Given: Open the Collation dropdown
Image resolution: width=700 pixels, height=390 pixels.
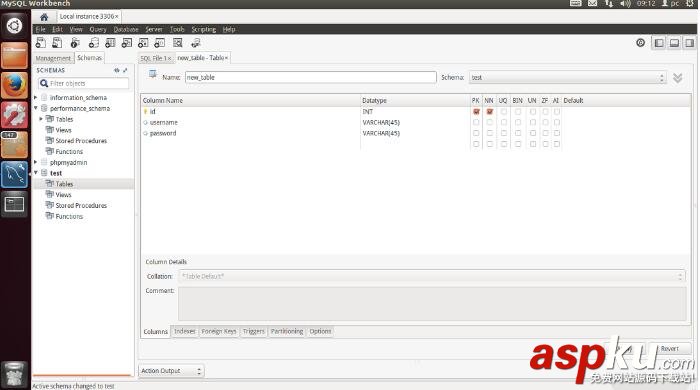Looking at the screenshot, I should click(431, 276).
